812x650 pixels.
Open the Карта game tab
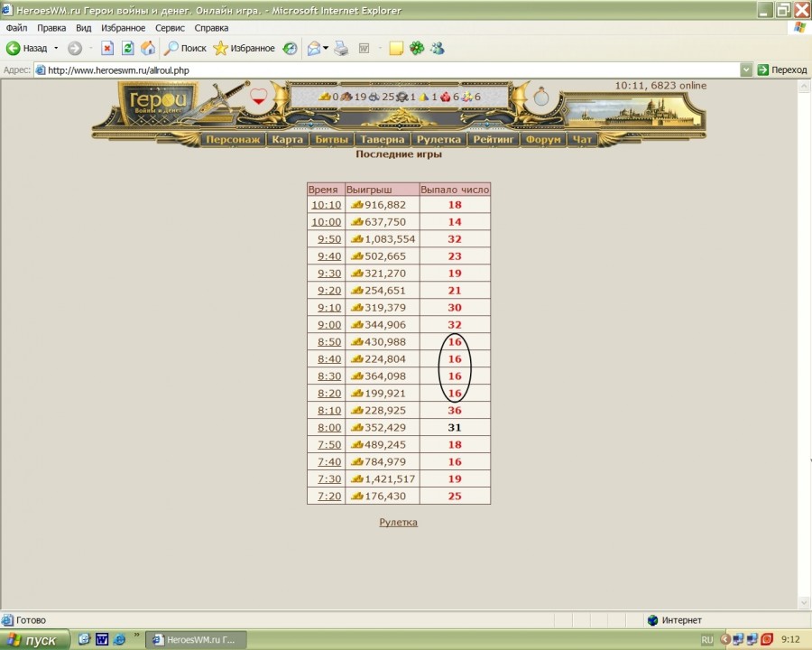click(288, 139)
